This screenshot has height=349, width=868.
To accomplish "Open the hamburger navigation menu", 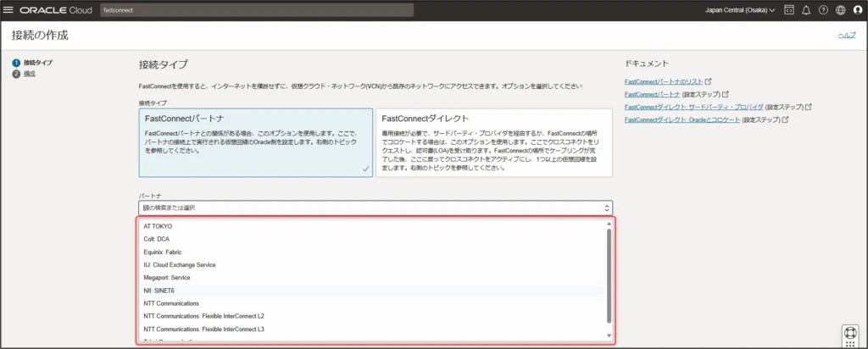I will (x=8, y=10).
